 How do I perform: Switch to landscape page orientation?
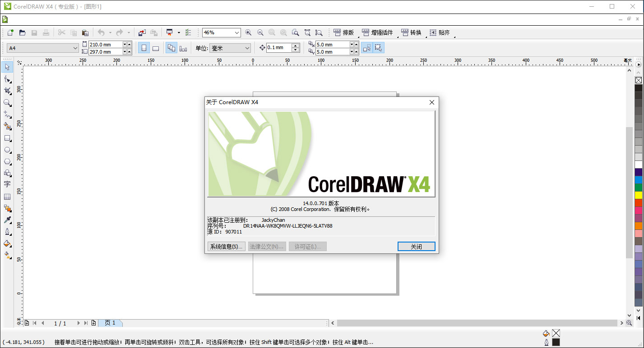pyautogui.click(x=155, y=47)
